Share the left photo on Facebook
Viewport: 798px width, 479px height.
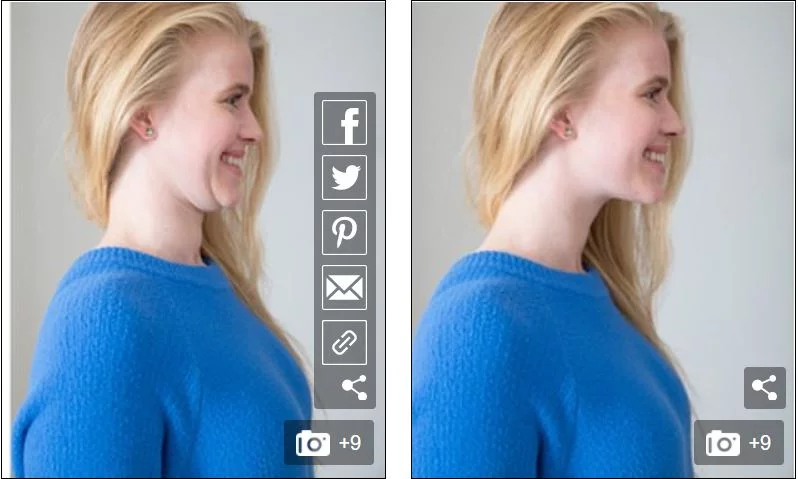click(344, 123)
